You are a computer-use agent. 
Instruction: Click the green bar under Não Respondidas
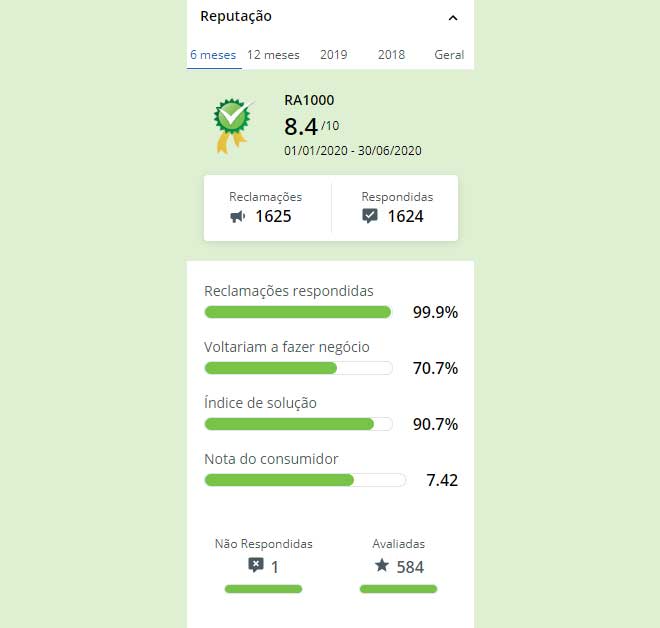pyautogui.click(x=263, y=589)
